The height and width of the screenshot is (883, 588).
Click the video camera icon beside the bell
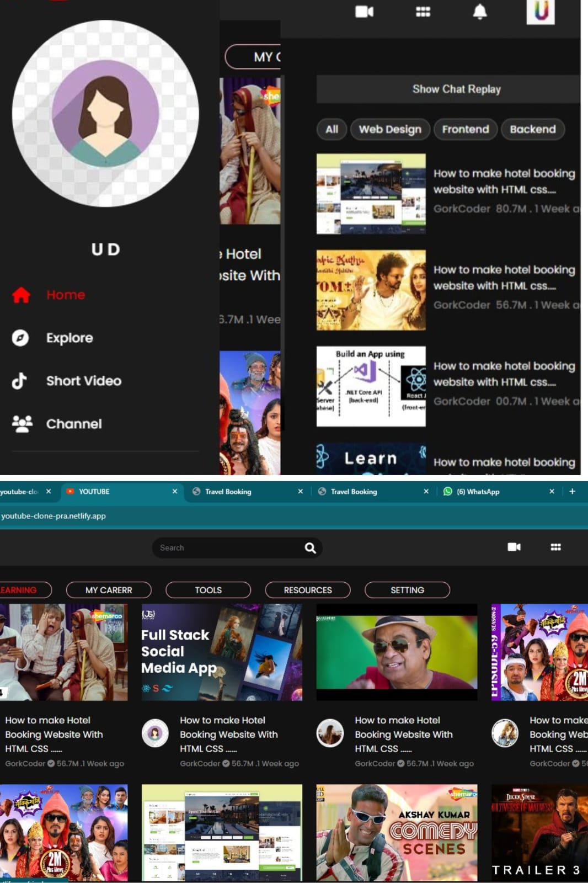tap(364, 12)
